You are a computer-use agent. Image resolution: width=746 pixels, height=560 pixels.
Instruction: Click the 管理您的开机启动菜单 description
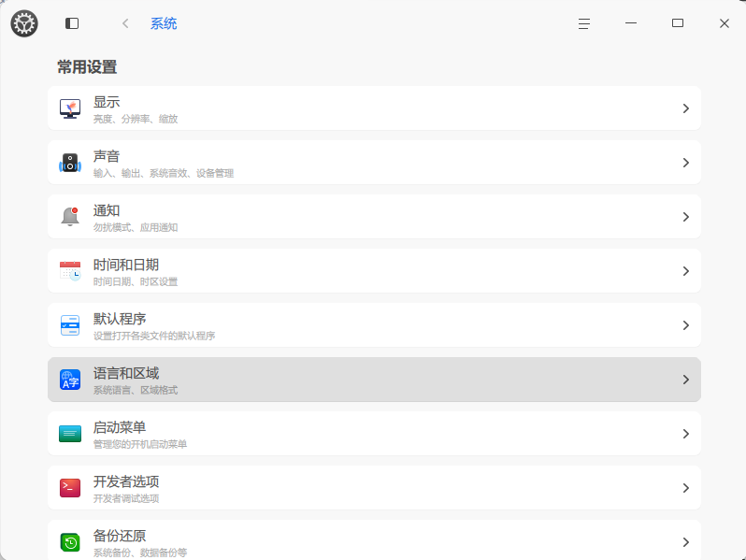(x=140, y=444)
